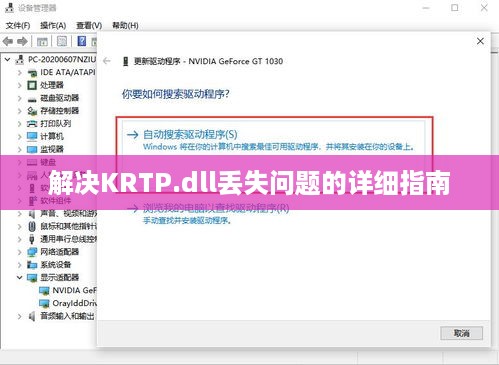Select the 显示适配器 tree label

(60, 277)
